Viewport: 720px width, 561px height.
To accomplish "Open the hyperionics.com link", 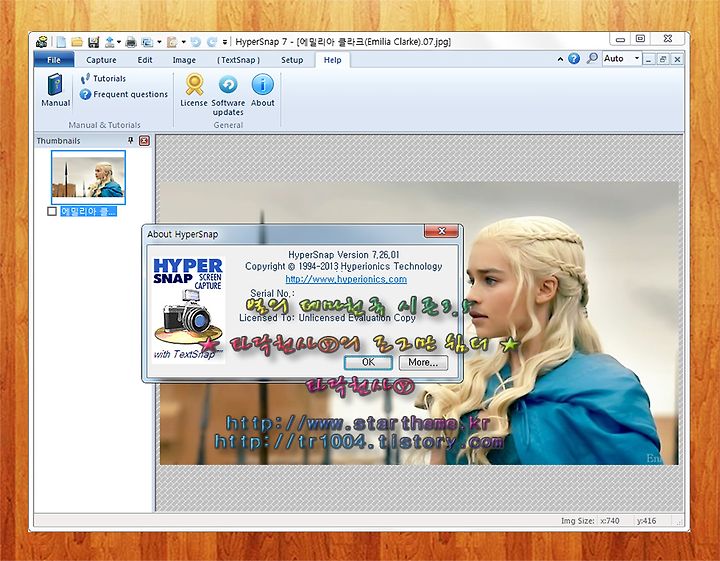I will coord(346,279).
